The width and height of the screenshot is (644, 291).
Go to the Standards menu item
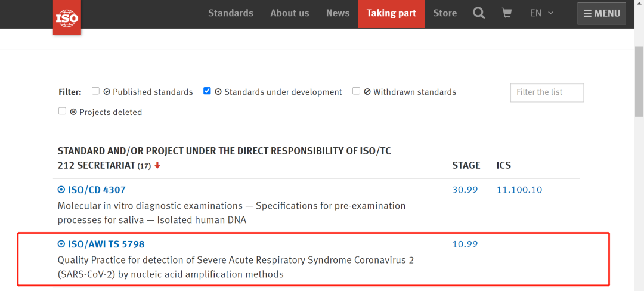(230, 13)
